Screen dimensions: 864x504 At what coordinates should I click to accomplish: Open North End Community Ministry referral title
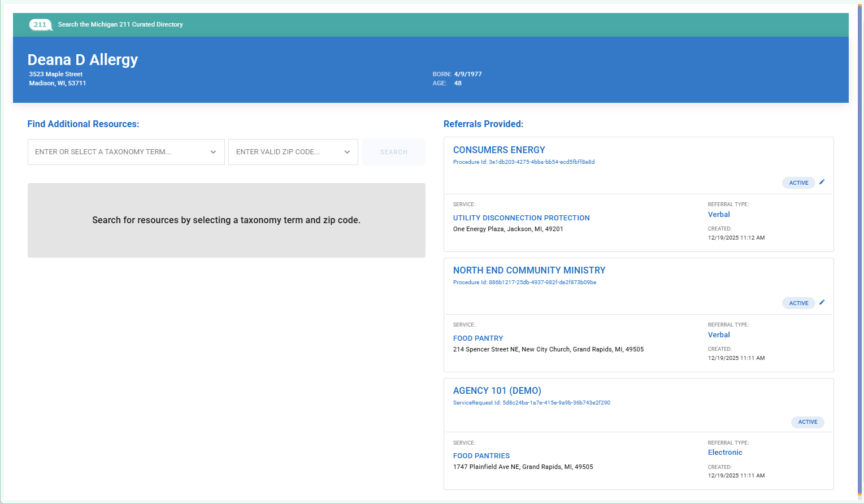(x=529, y=270)
